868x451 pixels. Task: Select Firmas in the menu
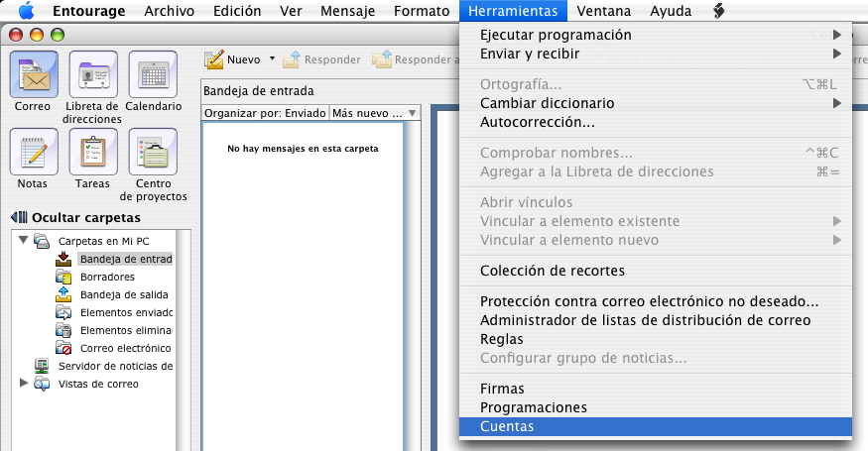tap(502, 389)
